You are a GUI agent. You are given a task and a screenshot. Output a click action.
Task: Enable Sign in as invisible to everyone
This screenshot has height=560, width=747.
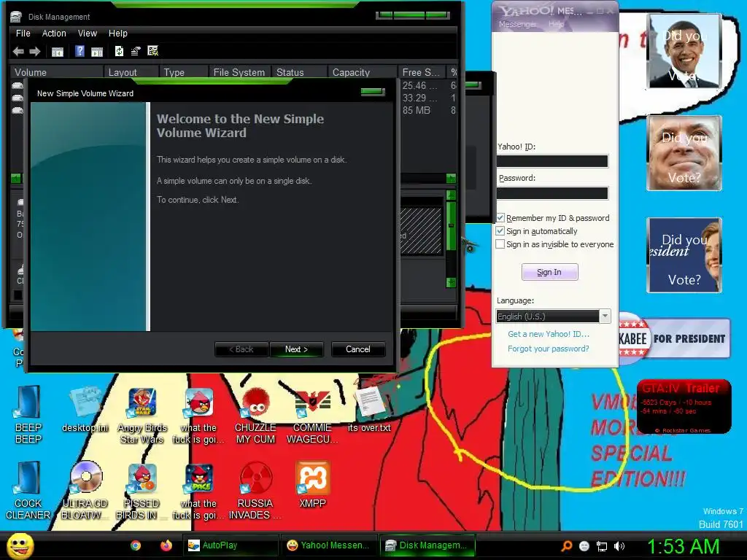coord(500,244)
